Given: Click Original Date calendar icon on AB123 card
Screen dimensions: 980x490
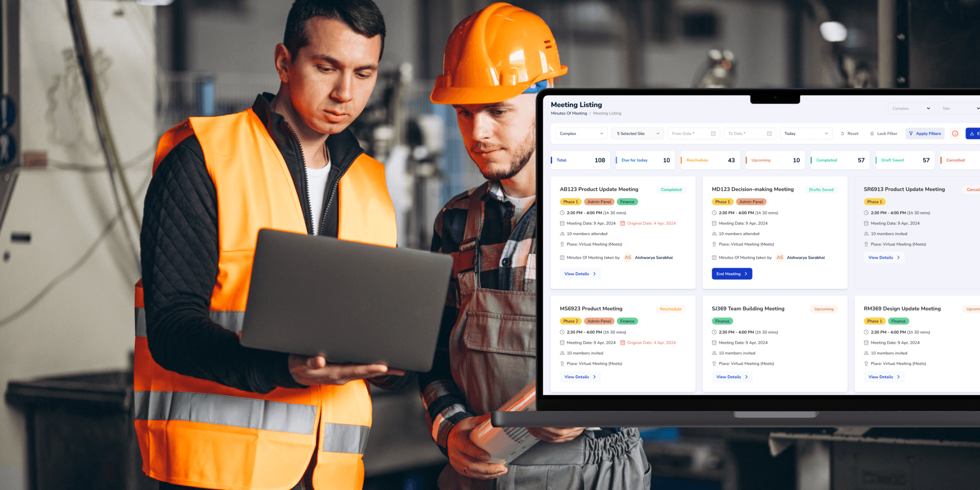Looking at the screenshot, I should coord(623,223).
